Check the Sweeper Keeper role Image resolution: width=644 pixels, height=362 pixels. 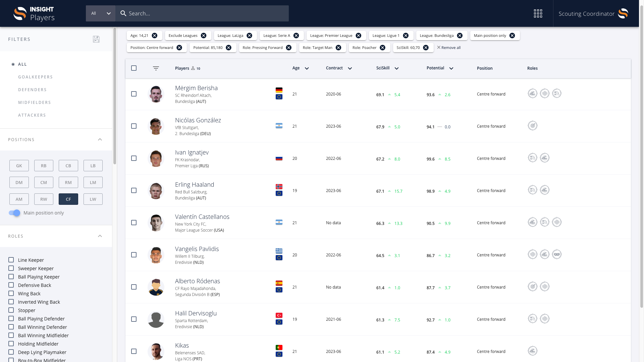tap(11, 268)
